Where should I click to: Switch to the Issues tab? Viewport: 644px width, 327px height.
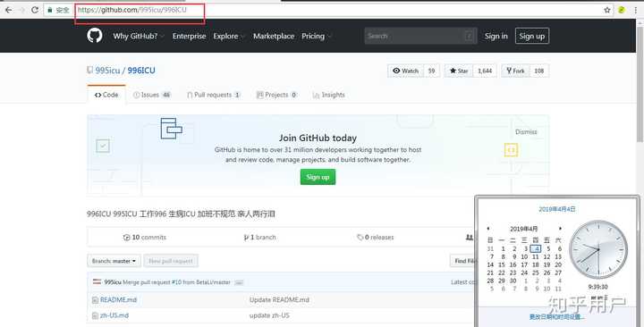point(151,95)
